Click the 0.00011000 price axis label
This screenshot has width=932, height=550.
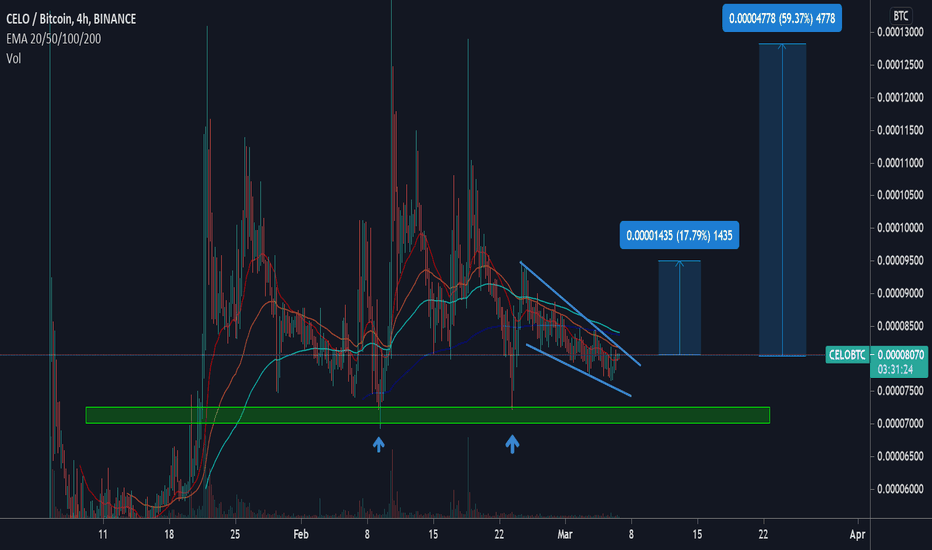(900, 163)
